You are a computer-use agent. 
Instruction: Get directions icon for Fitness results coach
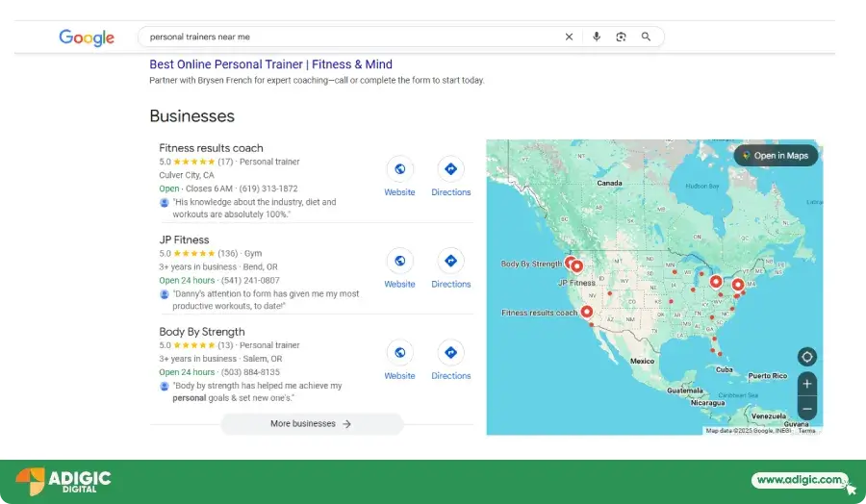[450, 169]
